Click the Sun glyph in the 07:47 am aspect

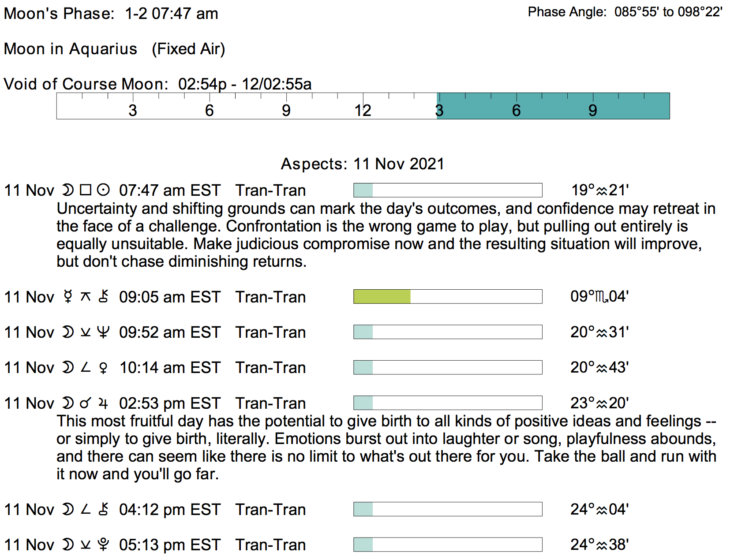click(103, 190)
